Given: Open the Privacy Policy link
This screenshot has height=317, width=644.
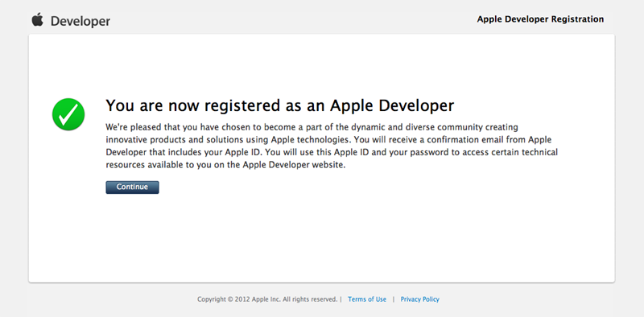Looking at the screenshot, I should pyautogui.click(x=419, y=299).
